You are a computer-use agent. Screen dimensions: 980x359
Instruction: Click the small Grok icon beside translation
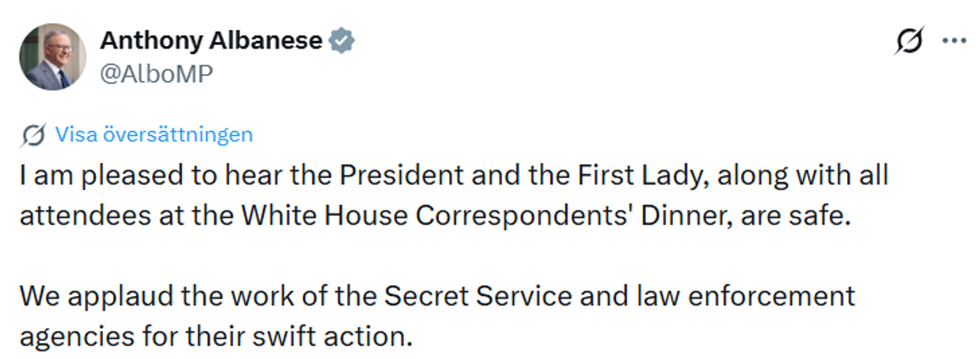[x=34, y=134]
